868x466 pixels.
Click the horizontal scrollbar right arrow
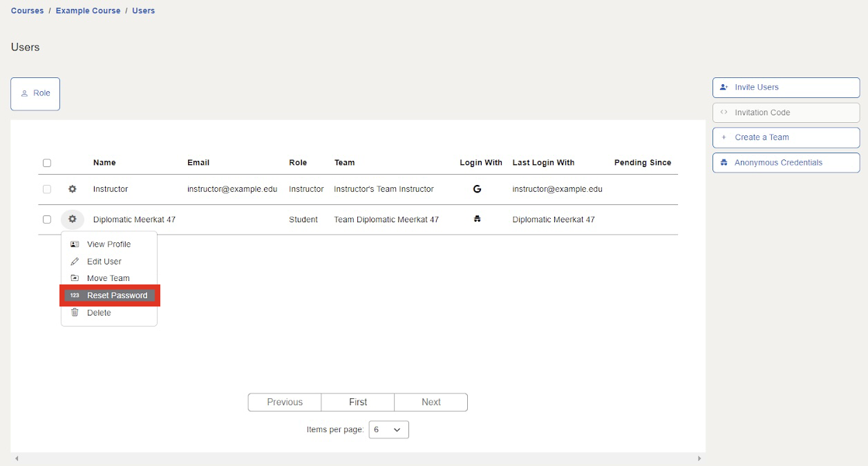click(699, 458)
